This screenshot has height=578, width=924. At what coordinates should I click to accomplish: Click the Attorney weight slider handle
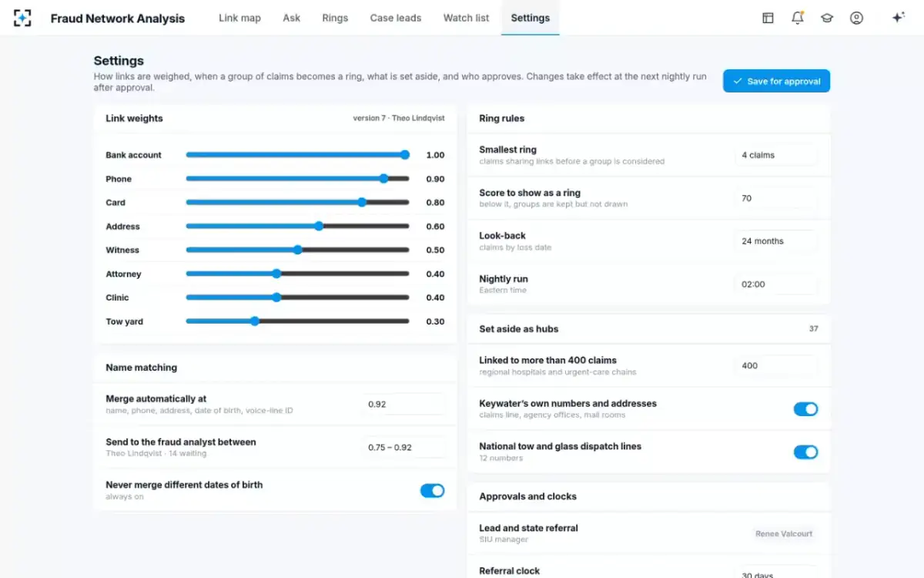276,274
